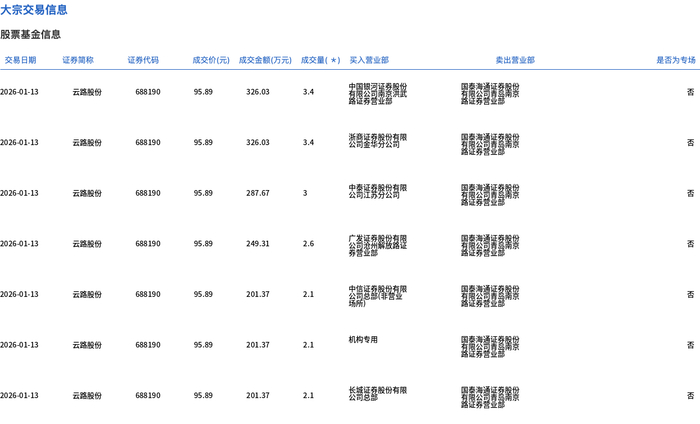Select 95.89 price in 广发证券 row

point(203,244)
